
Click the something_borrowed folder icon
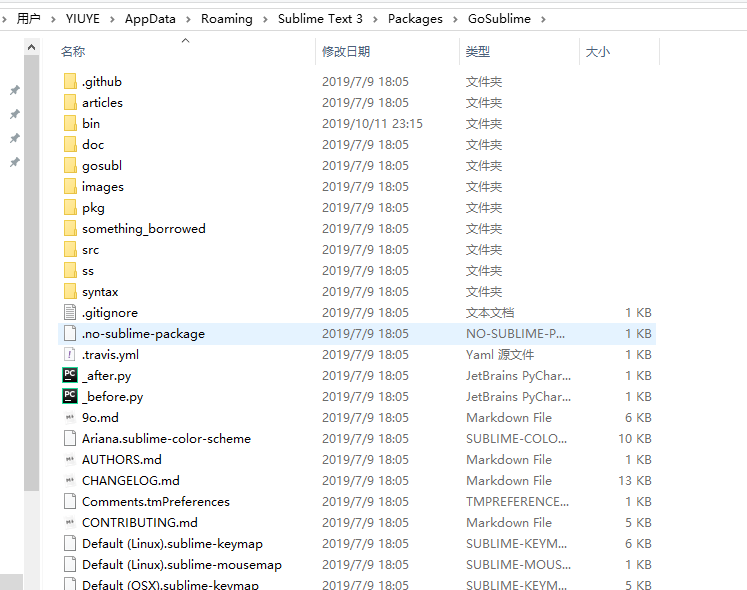[70, 228]
